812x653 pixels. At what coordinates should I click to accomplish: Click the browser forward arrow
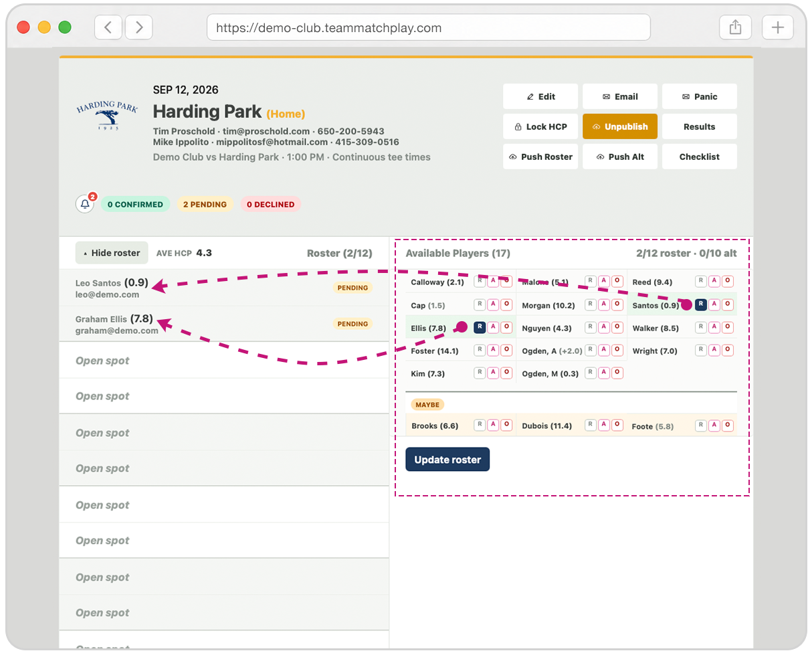coord(139,27)
